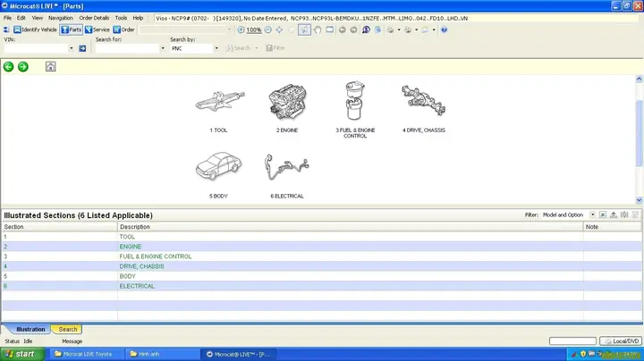The height and width of the screenshot is (361, 644).
Task: Click the green forward arrow button
Action: tap(23, 66)
